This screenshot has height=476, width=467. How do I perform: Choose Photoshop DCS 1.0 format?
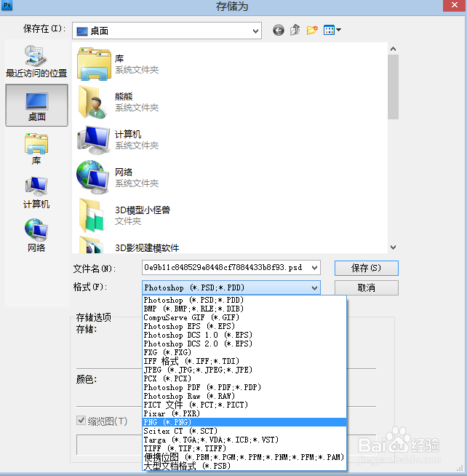tap(244, 335)
